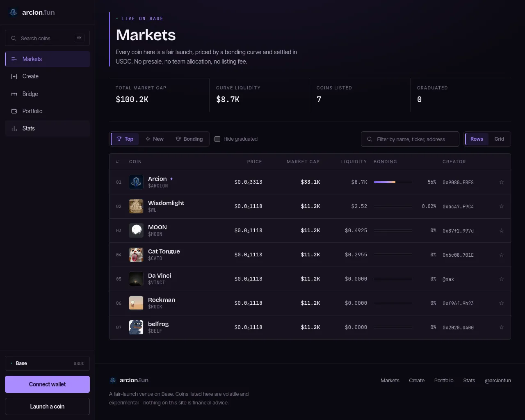The height and width of the screenshot is (420, 525).
Task: Click the footer Markets link
Action: [390, 381]
